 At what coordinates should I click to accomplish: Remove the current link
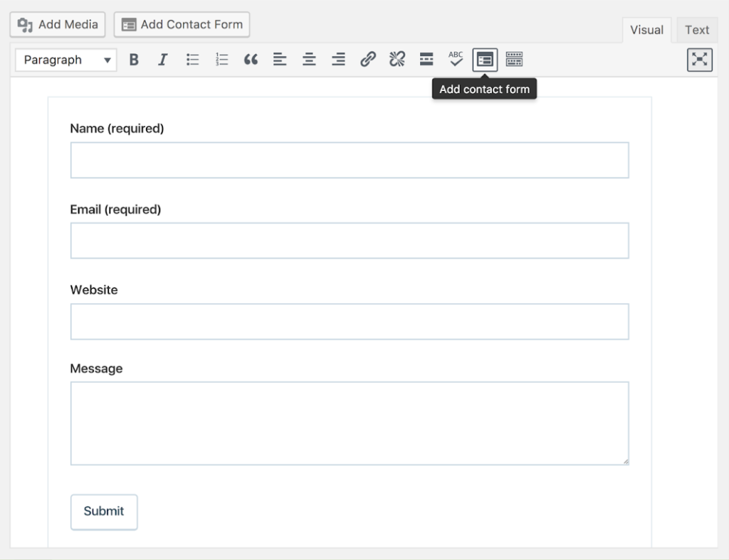coord(397,60)
